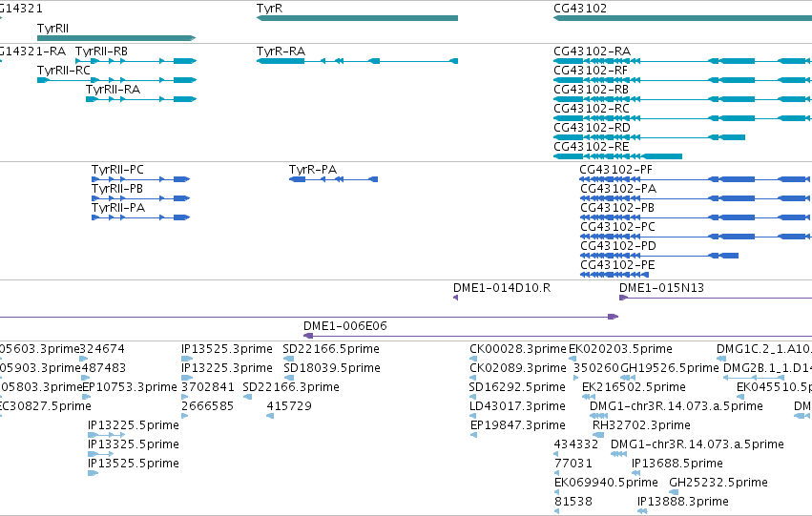Click the EK216502.5prime EST label
This screenshot has width=812, height=516.
pyautogui.click(x=634, y=387)
